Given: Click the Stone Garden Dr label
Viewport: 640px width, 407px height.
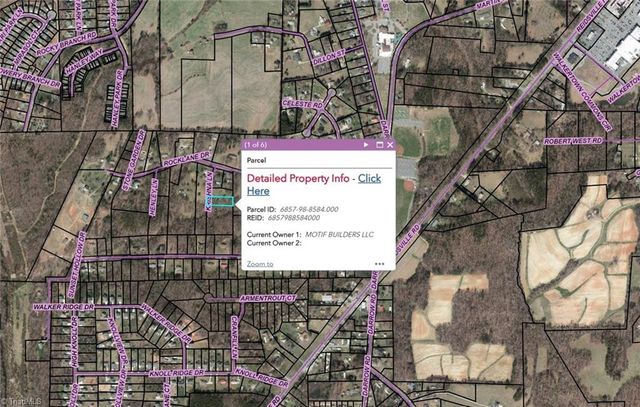Looking at the screenshot, I should pyautogui.click(x=134, y=160).
